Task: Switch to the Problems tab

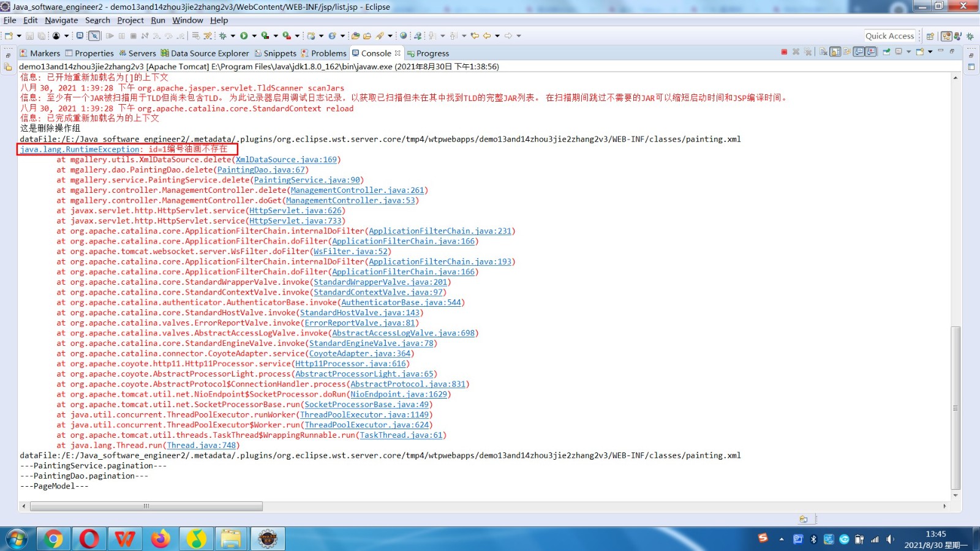Action: pos(323,53)
